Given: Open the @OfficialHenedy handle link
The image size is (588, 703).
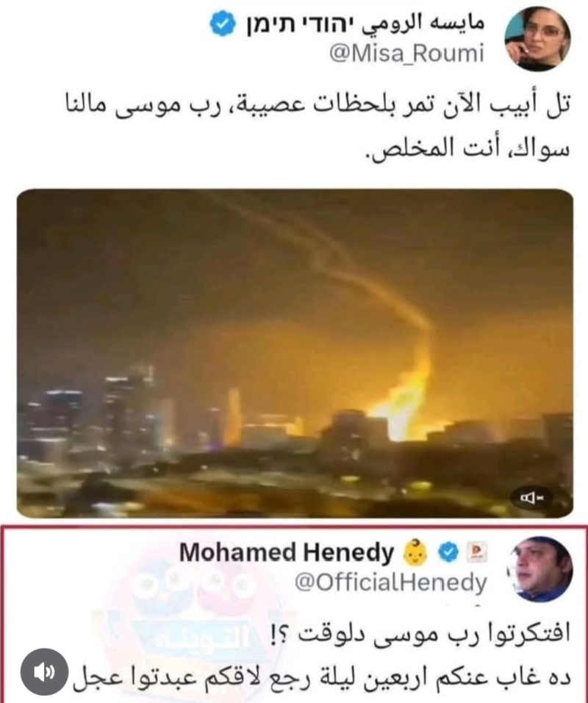Looking at the screenshot, I should [x=390, y=583].
